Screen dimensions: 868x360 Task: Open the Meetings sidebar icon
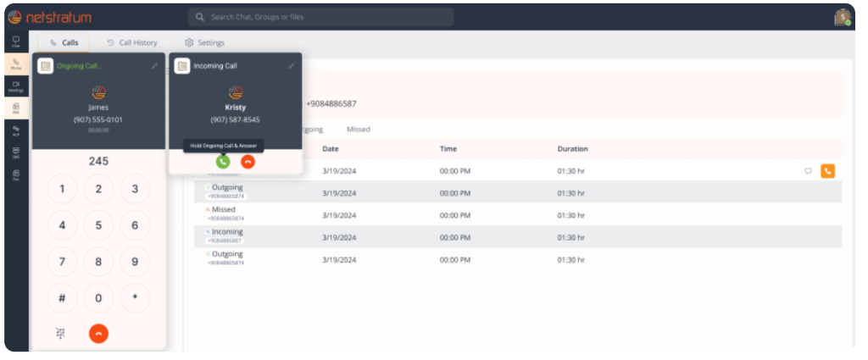click(x=15, y=86)
